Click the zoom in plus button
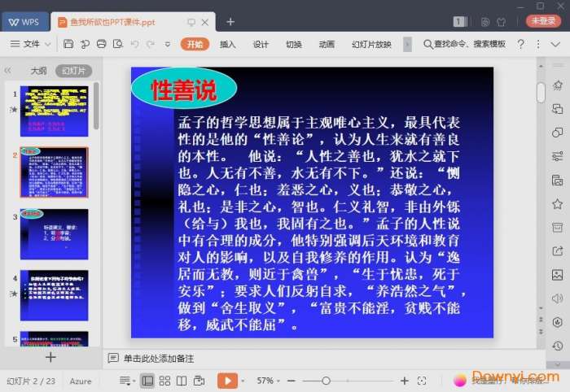Screen dimensions: 570x392 (404, 381)
